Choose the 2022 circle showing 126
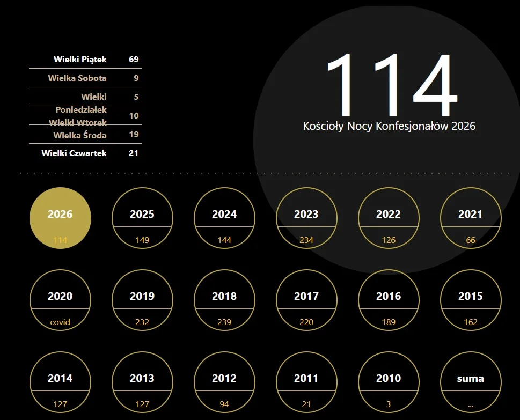Image resolution: width=520 pixels, height=420 pixels. tap(389, 218)
